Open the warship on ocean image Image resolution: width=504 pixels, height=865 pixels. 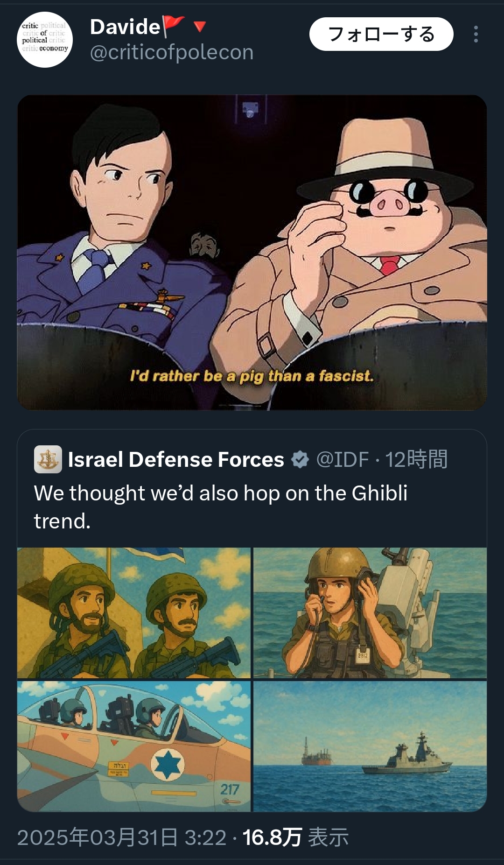coord(370,746)
